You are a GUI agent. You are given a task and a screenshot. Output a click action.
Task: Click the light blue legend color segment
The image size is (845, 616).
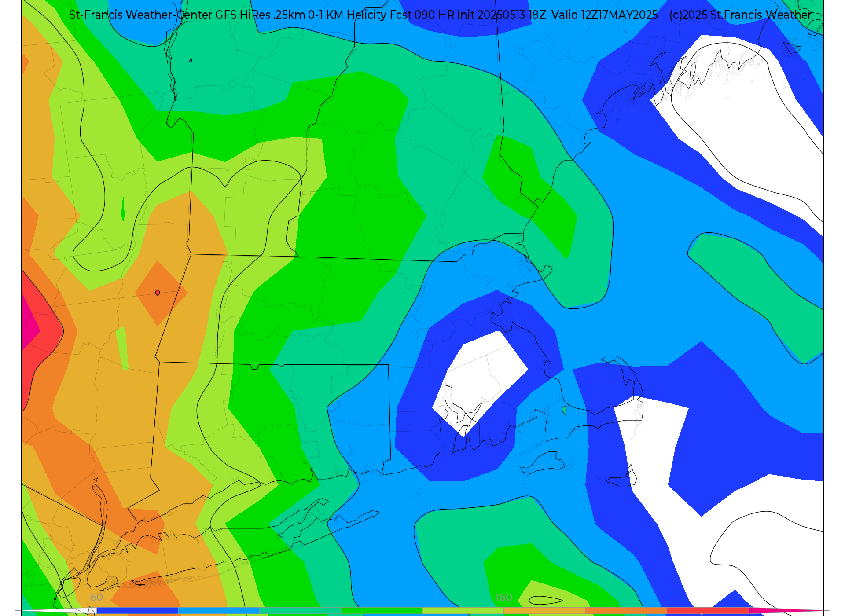point(219,611)
